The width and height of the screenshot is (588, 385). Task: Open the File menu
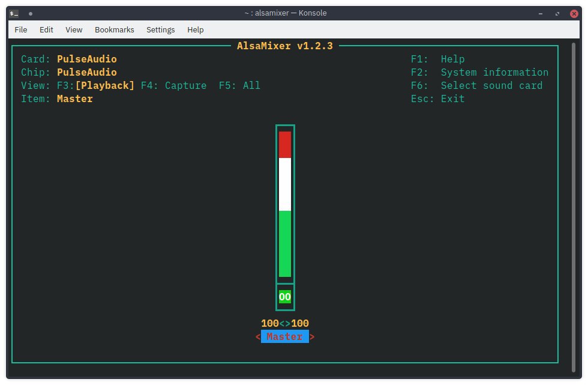pyautogui.click(x=20, y=29)
